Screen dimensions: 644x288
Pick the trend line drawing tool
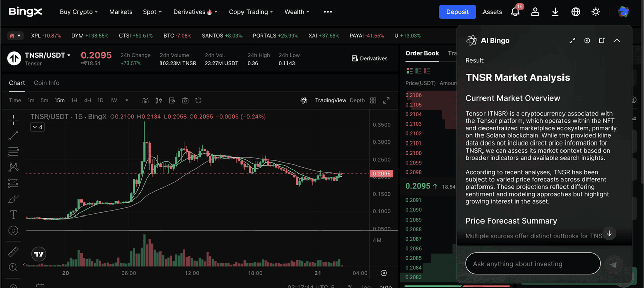(14, 135)
